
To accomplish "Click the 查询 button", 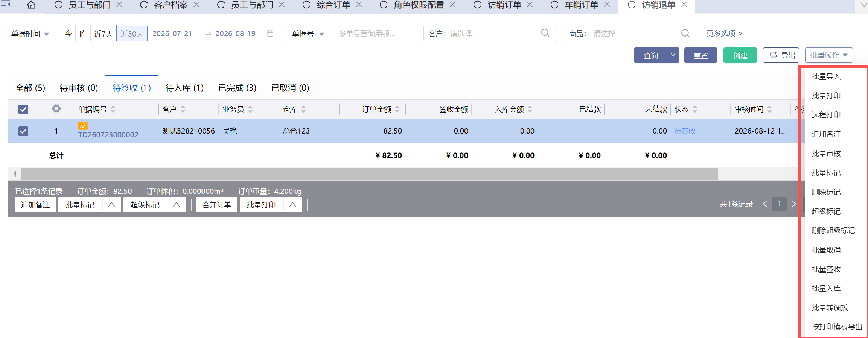I will (650, 55).
